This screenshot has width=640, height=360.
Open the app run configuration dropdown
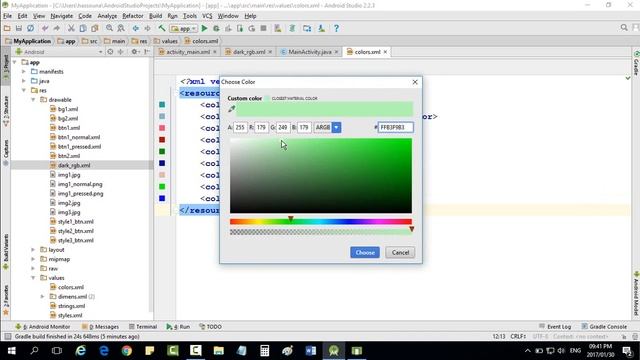tap(184, 28)
